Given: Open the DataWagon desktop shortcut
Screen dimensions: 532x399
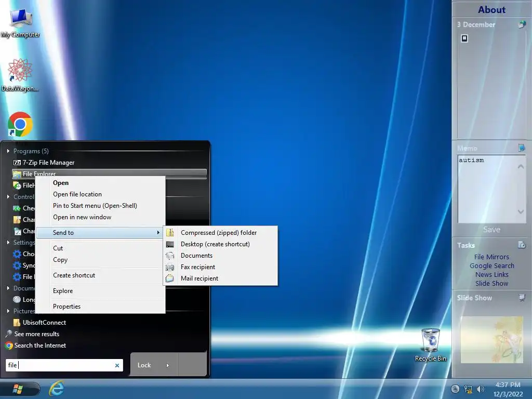Looking at the screenshot, I should [x=20, y=75].
